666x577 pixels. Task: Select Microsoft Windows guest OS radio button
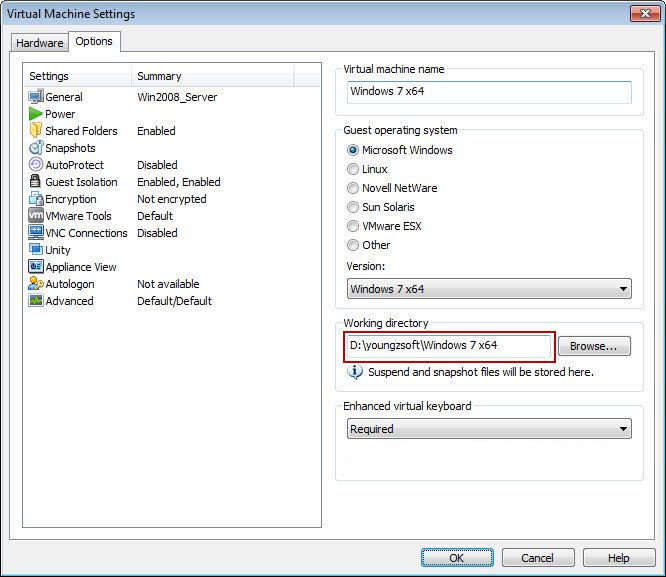(353, 150)
